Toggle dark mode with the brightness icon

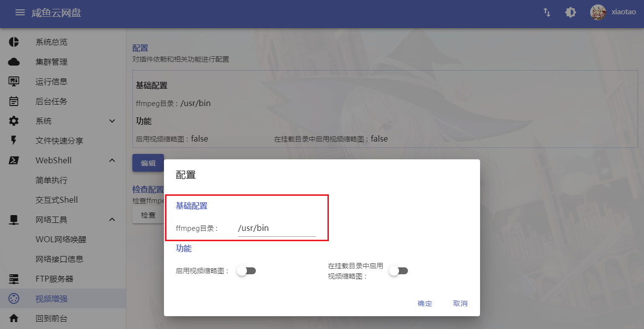point(570,12)
